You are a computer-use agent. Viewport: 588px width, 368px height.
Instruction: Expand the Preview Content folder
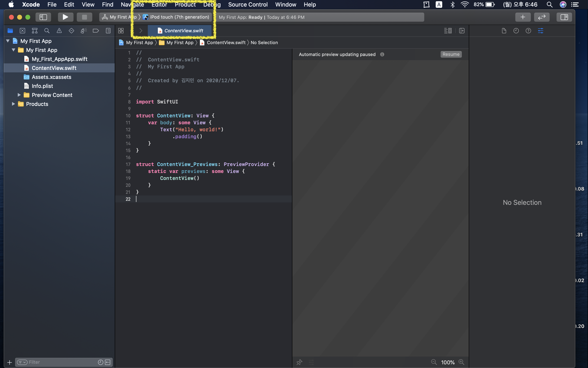19,95
